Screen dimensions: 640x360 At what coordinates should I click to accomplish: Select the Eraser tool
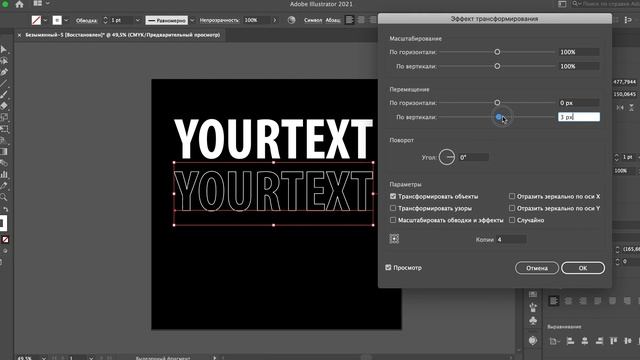(x=4, y=106)
